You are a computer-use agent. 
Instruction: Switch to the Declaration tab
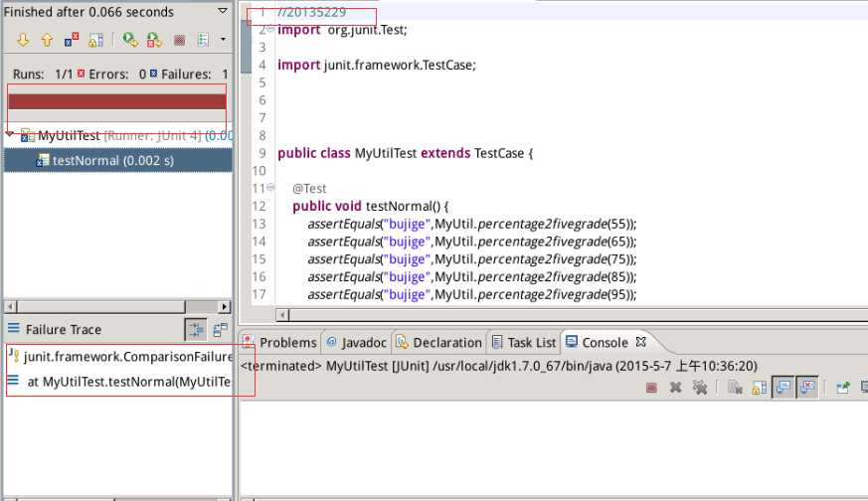point(439,343)
